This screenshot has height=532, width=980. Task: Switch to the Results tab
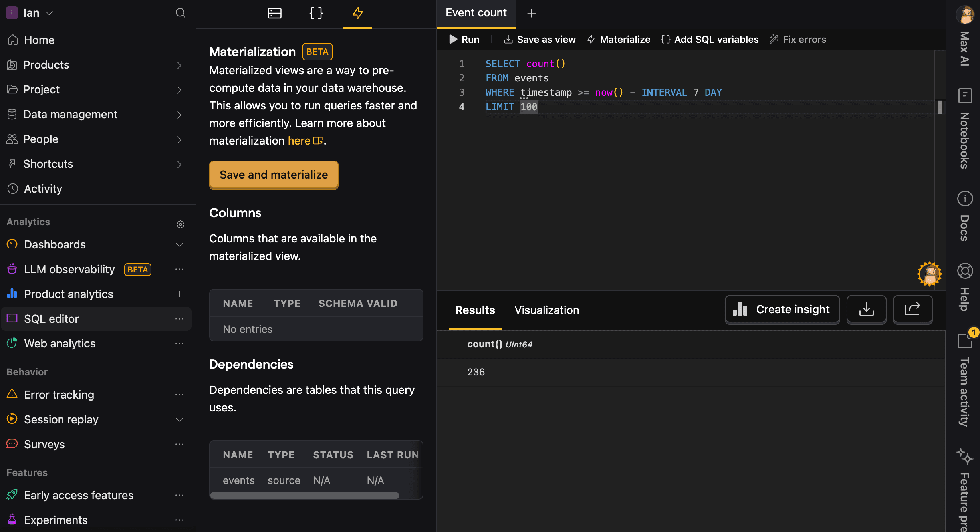pyautogui.click(x=475, y=310)
